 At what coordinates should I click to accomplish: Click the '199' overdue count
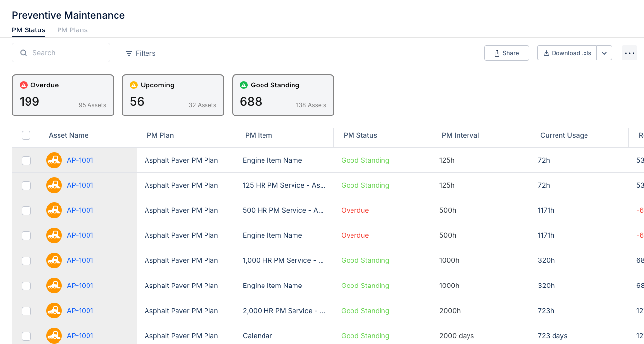(29, 102)
